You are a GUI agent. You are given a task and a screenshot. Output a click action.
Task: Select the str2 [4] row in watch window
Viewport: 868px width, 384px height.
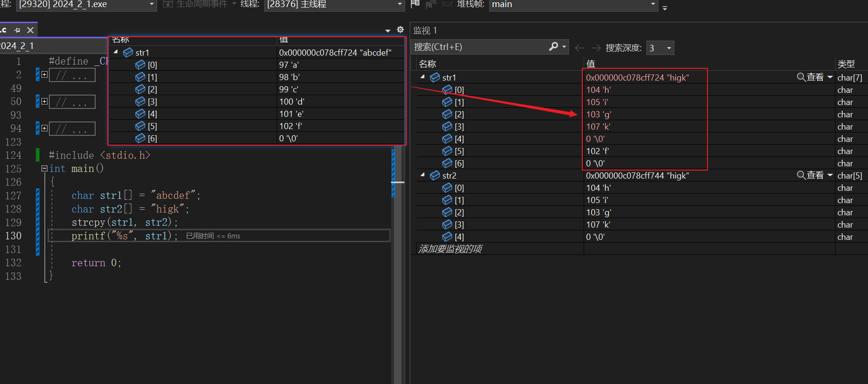pyautogui.click(x=642, y=237)
